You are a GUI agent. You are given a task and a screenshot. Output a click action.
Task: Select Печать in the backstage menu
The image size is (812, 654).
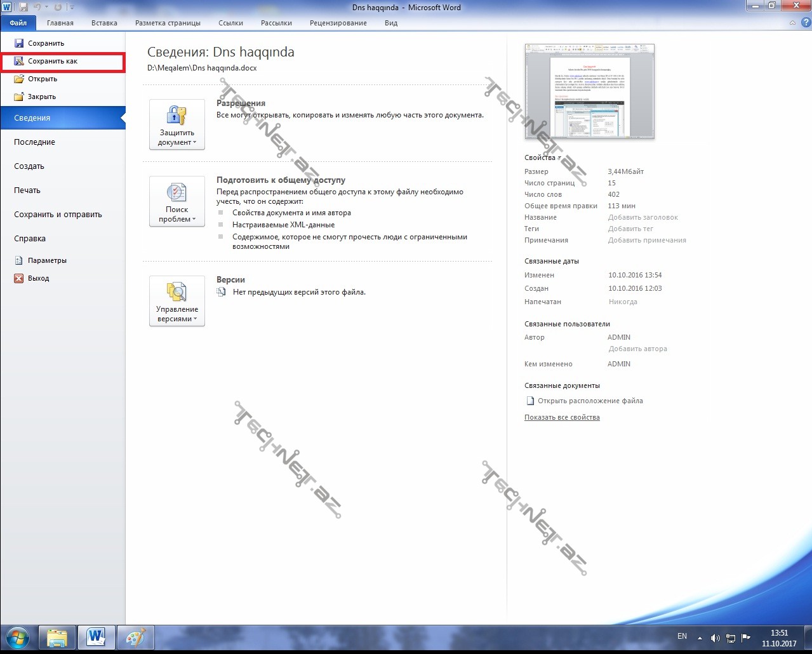pyautogui.click(x=27, y=190)
